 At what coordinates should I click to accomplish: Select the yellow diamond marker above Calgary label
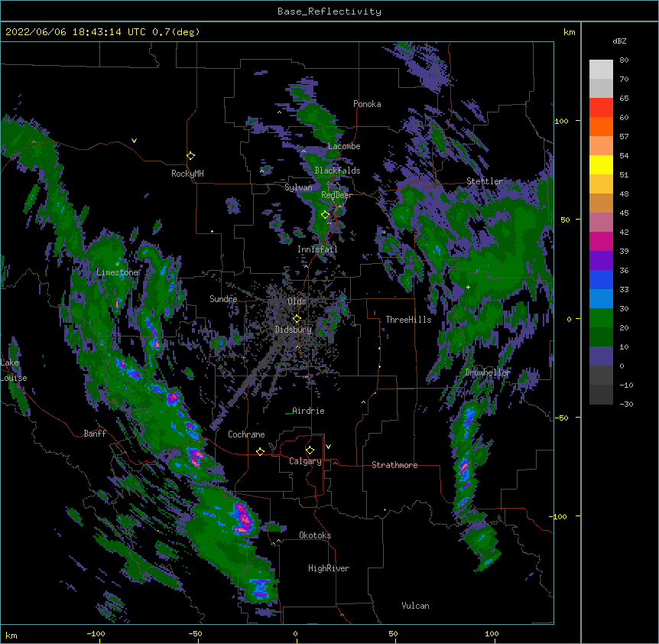click(310, 450)
